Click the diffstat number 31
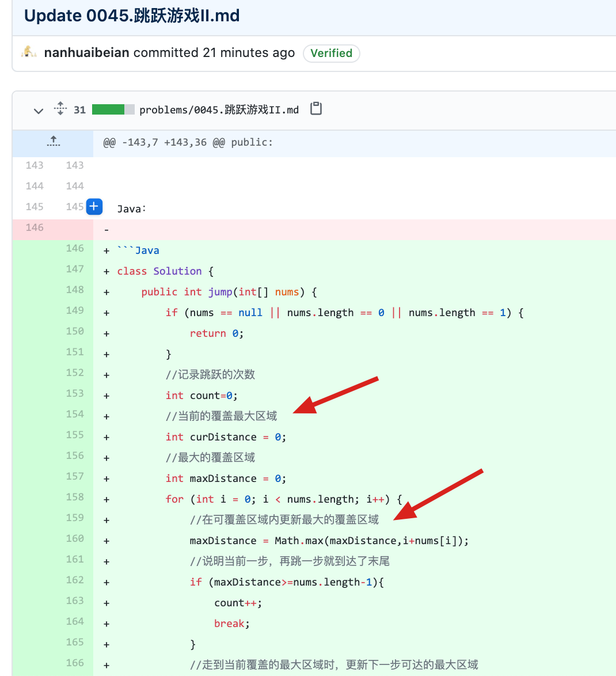 (x=80, y=110)
